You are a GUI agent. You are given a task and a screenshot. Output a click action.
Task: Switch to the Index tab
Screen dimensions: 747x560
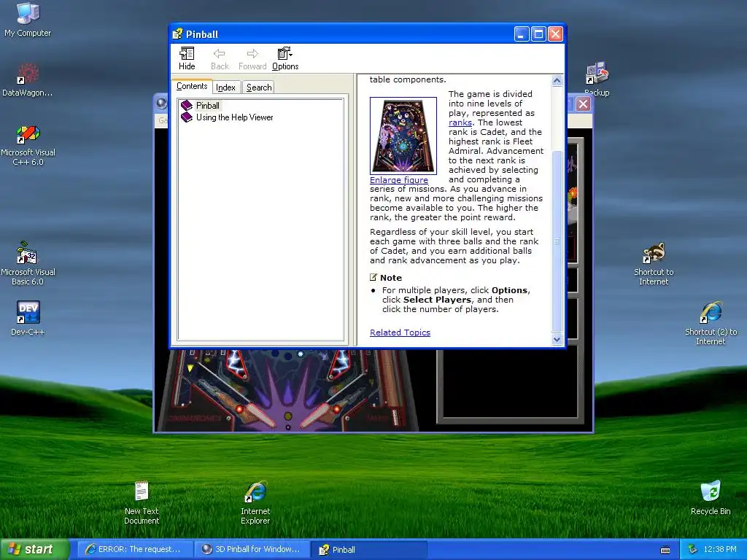coord(226,87)
